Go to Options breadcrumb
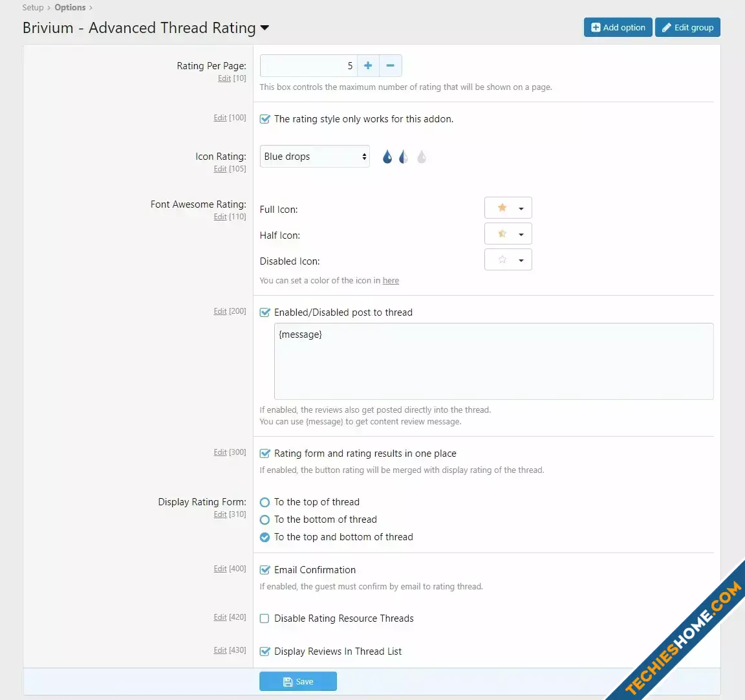The width and height of the screenshot is (745, 700). 70,7
